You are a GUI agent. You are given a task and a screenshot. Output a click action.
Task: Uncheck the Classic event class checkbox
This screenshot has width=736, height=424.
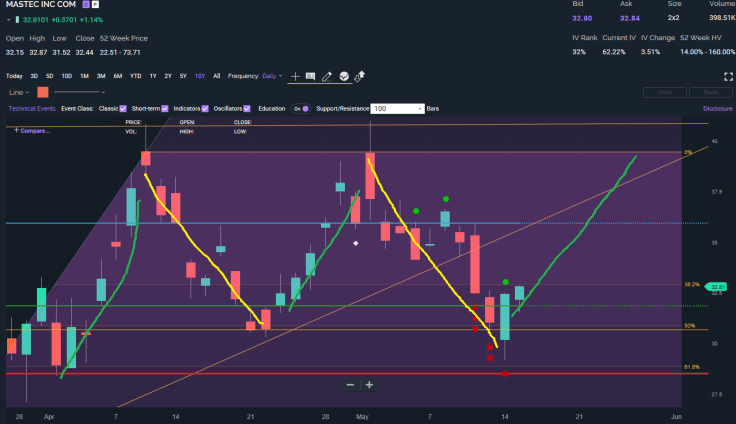click(123, 108)
